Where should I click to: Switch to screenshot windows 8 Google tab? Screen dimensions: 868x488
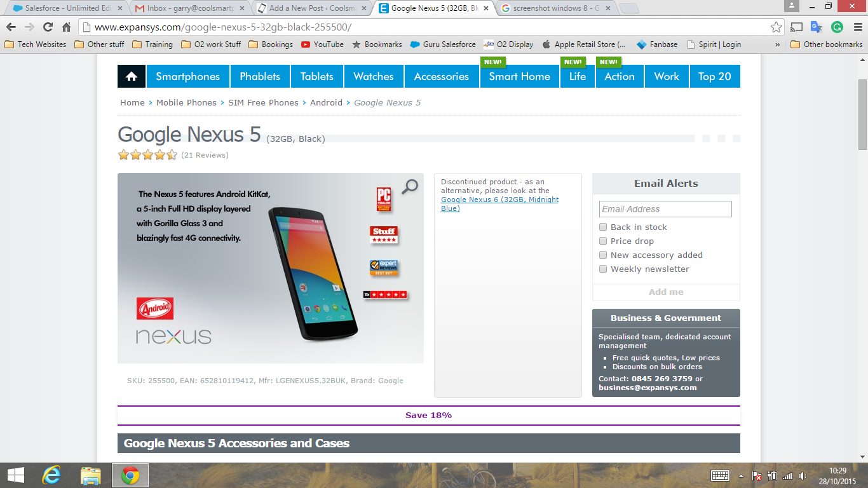(x=556, y=8)
